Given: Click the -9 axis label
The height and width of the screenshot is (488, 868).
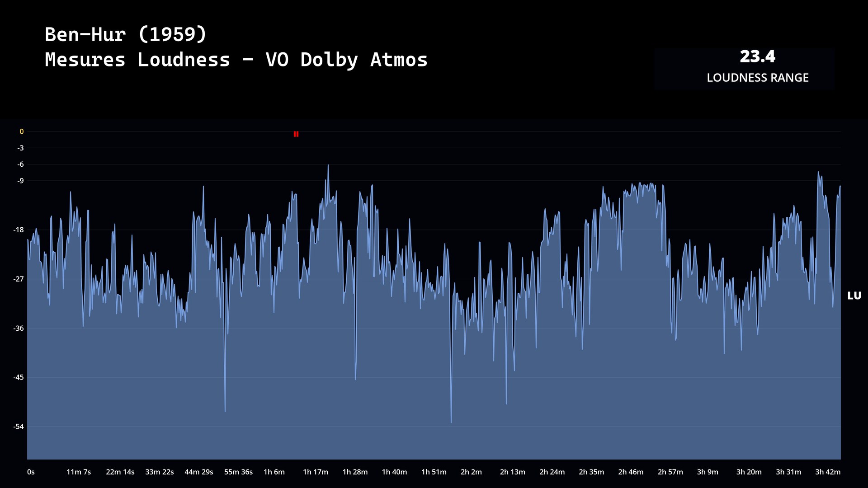Looking at the screenshot, I should 20,181.
